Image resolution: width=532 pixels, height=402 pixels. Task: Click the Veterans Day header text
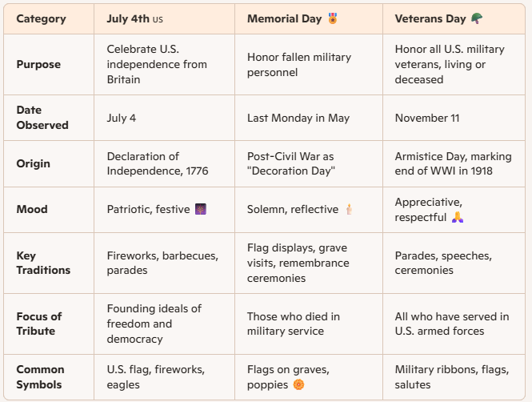pyautogui.click(x=430, y=18)
